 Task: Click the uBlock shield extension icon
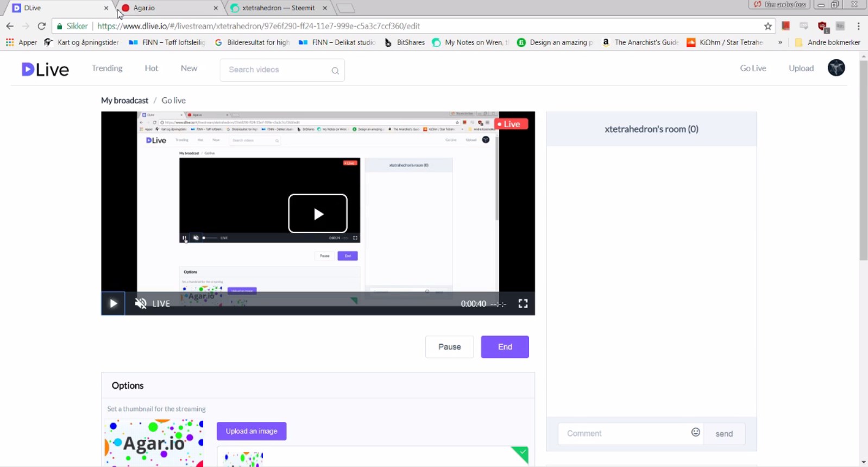[x=822, y=26]
